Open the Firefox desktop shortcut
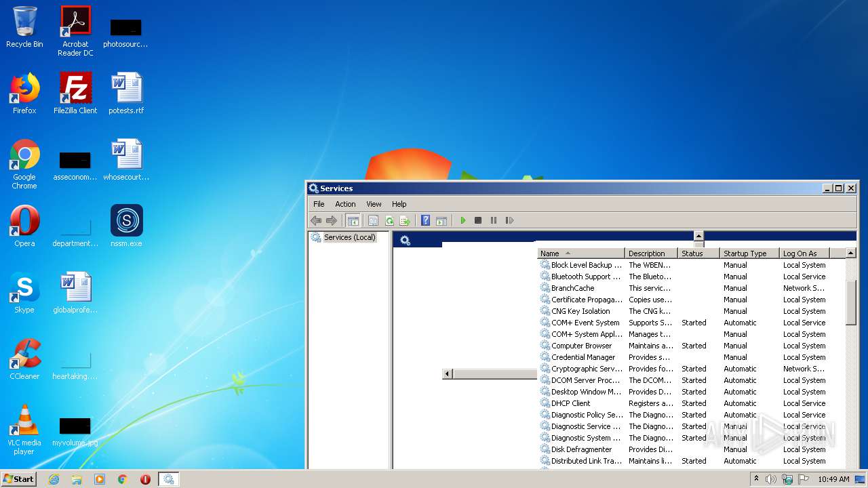The image size is (868, 488). pyautogui.click(x=24, y=94)
